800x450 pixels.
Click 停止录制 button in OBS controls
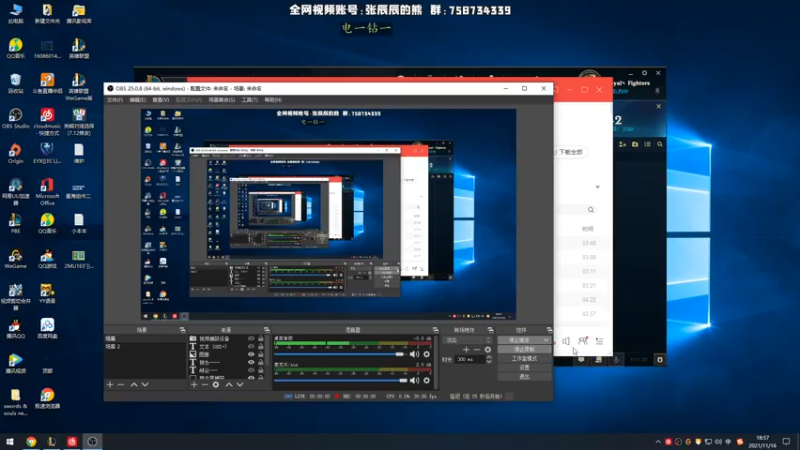pyautogui.click(x=524, y=349)
